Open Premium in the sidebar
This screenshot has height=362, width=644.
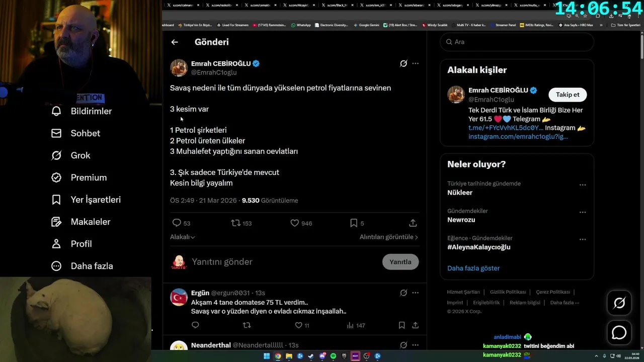(x=79, y=177)
